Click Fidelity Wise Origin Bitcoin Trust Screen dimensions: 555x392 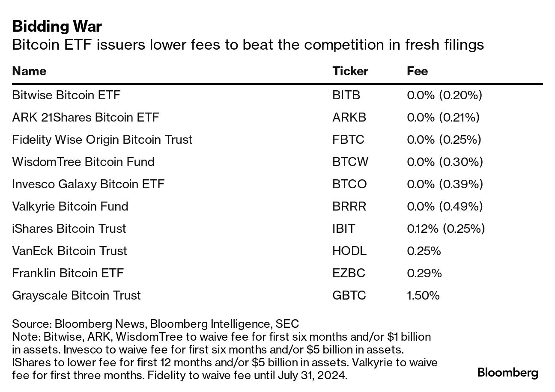[x=102, y=140]
